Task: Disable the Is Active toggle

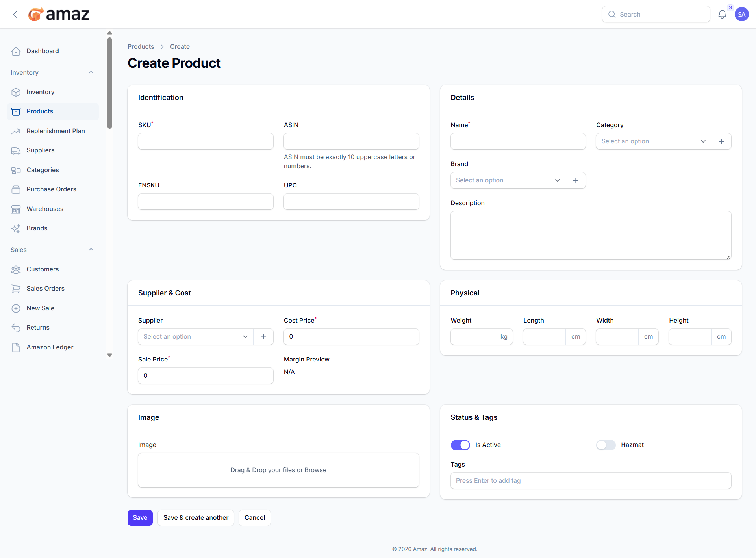Action: (460, 445)
